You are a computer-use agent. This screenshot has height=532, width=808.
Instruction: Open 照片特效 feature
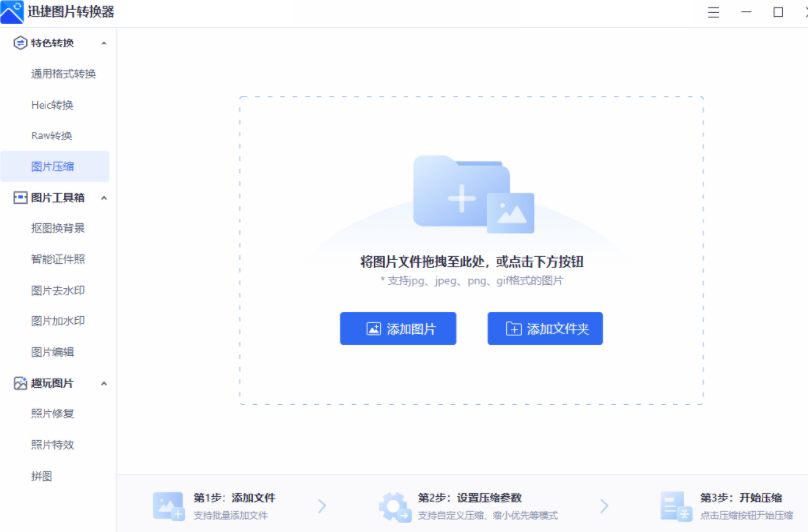[52, 444]
